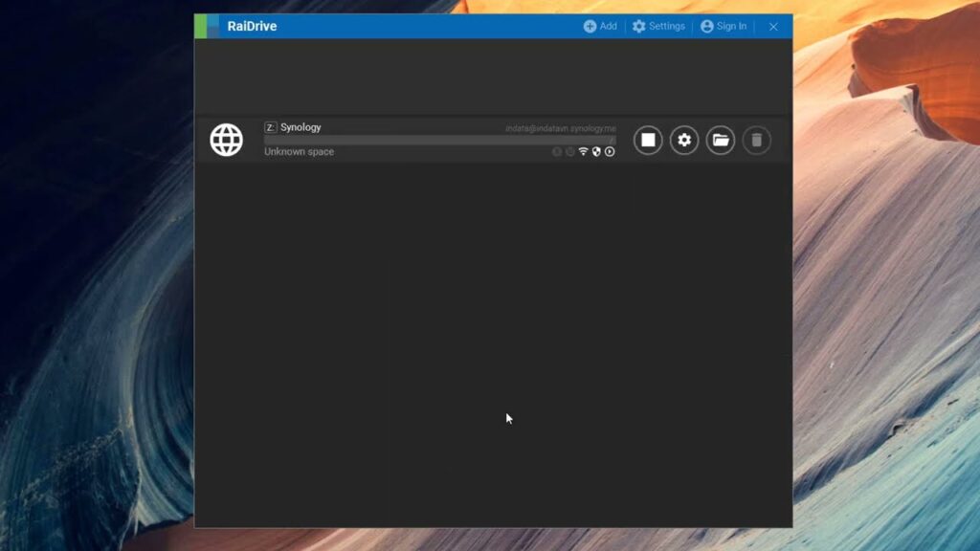The image size is (980, 551).
Task: Click the globe icon for the Synology drive
Action: tap(226, 140)
